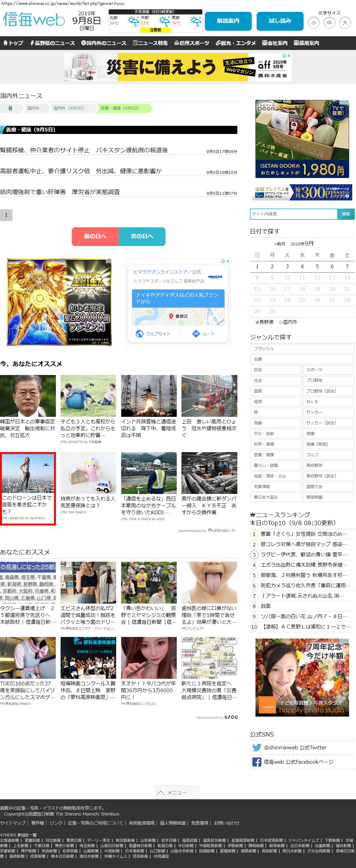This screenshot has height=868, width=356.
Task: Click 信毎web 公式Facebookページ link
Action: [298, 762]
